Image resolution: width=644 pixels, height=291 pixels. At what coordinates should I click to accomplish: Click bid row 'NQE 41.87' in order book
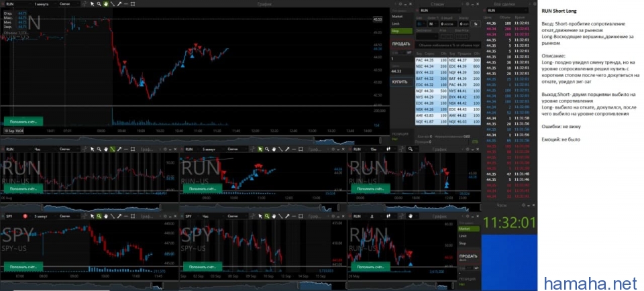(x=431, y=121)
